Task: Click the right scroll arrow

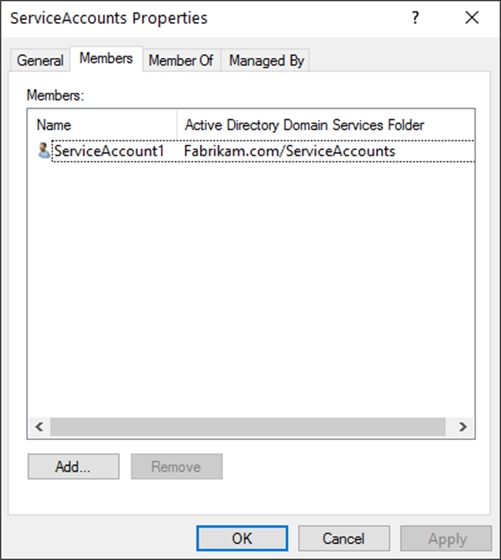Action: click(x=462, y=427)
